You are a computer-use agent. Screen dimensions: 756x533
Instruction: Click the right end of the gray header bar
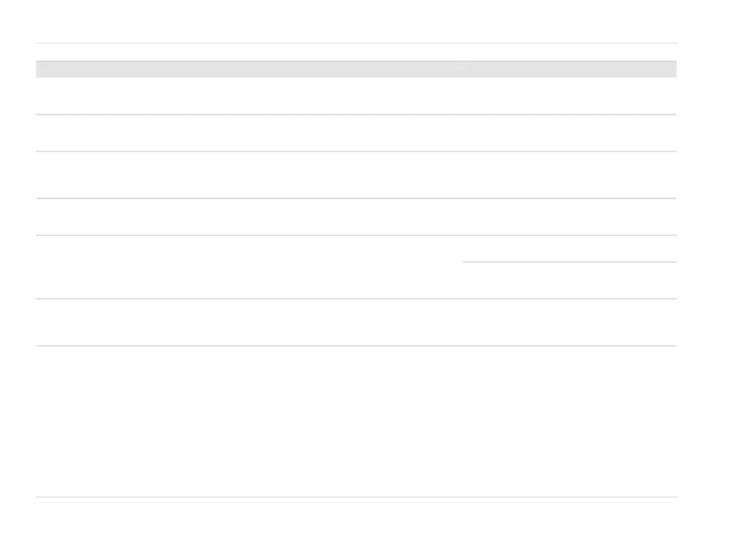pos(668,69)
